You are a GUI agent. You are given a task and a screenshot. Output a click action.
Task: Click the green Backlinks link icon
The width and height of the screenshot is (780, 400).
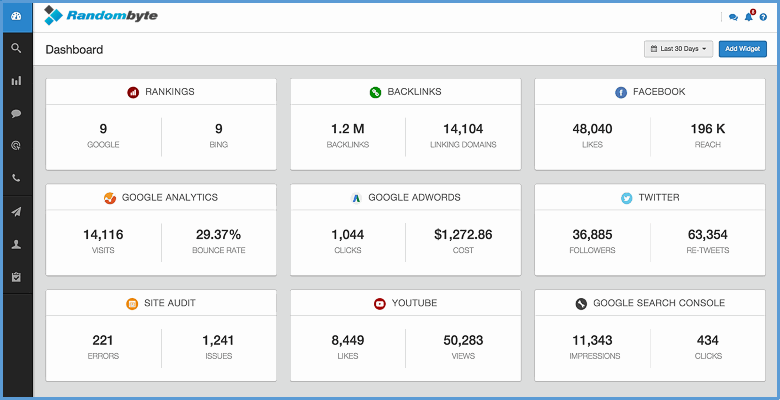coord(375,92)
